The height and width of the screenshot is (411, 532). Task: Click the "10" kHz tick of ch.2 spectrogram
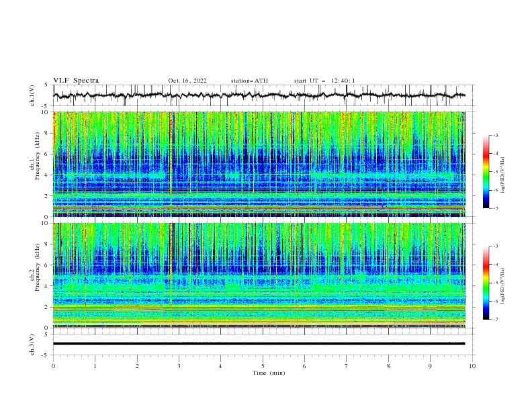point(46,223)
